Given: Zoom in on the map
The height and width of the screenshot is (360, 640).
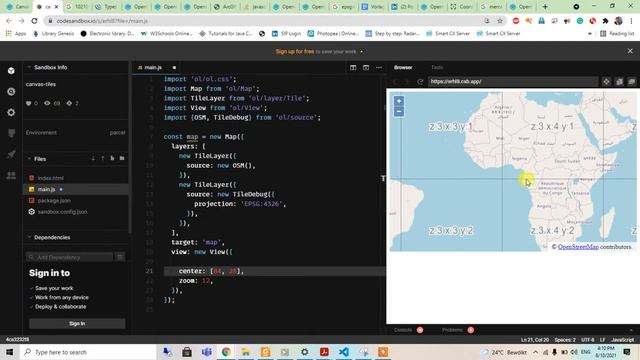Looking at the screenshot, I should pyautogui.click(x=399, y=101).
